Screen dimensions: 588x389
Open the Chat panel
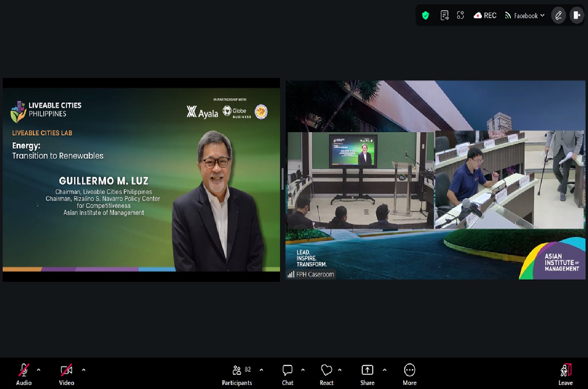coord(287,374)
